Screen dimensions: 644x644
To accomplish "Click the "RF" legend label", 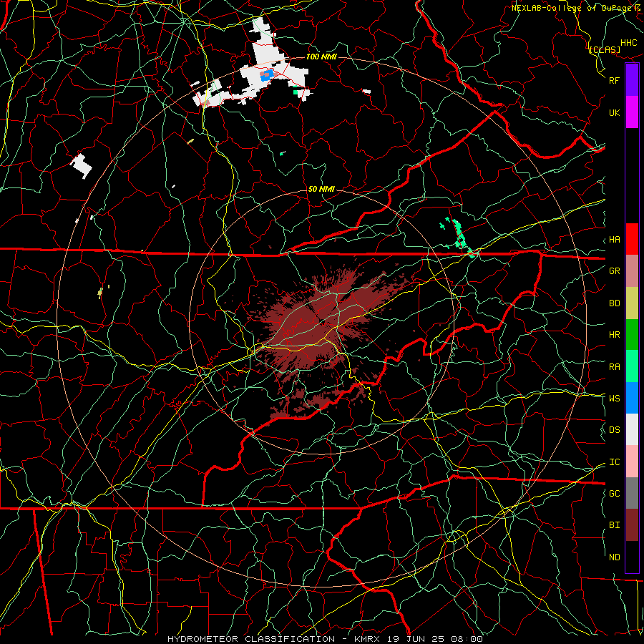I will tap(615, 80).
